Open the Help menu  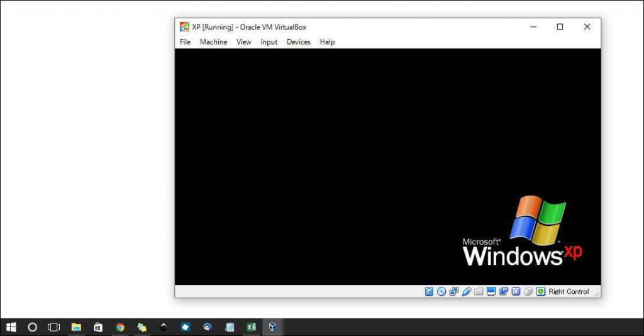point(327,42)
